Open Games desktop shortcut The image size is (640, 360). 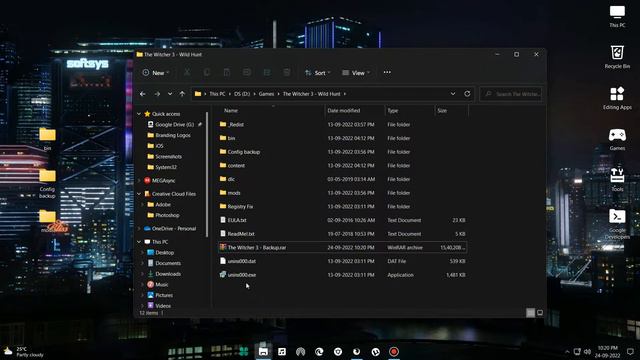tap(617, 139)
